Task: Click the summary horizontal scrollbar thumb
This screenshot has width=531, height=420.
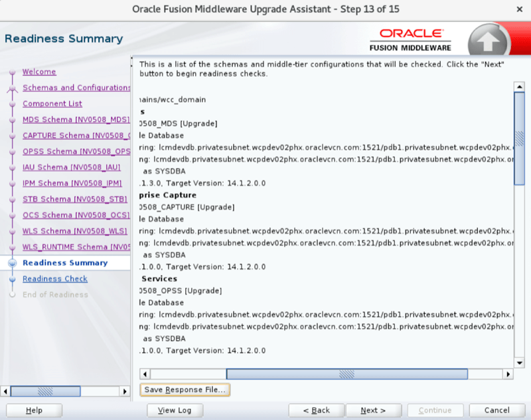Action: 347,374
